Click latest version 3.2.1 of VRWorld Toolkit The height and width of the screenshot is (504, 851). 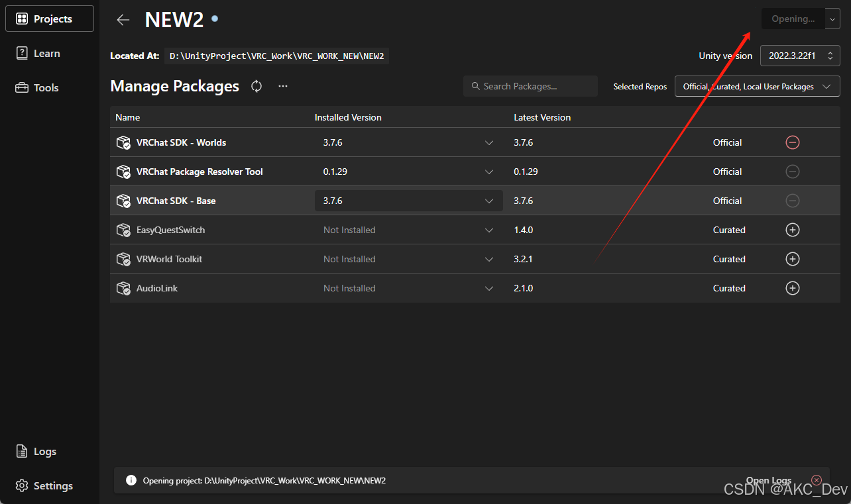(x=524, y=259)
